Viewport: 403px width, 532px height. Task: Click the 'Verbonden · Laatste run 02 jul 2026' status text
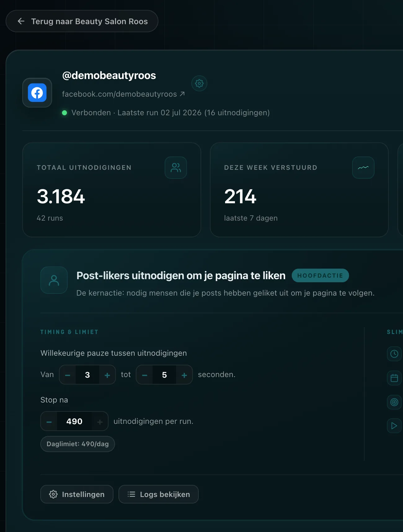(170, 112)
